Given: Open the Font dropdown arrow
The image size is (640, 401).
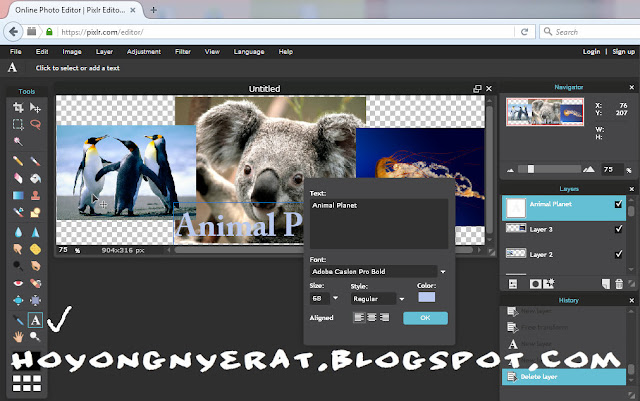Looking at the screenshot, I should [x=443, y=272].
